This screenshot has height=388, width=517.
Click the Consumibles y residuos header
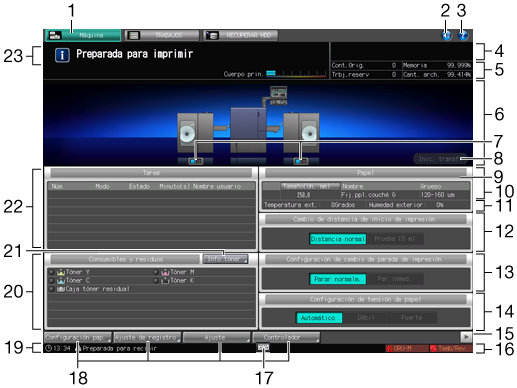click(x=125, y=259)
